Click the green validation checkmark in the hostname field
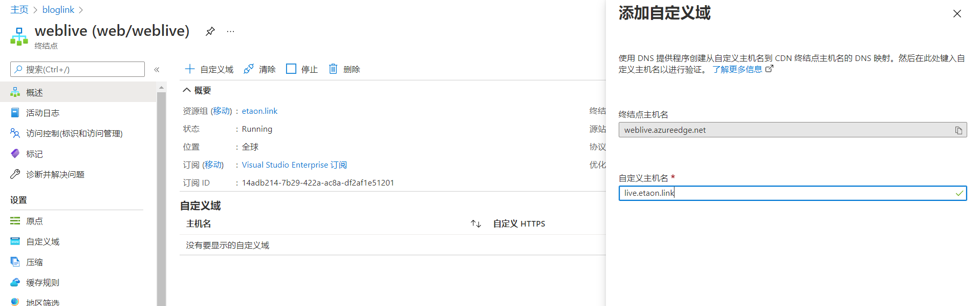 tap(959, 193)
